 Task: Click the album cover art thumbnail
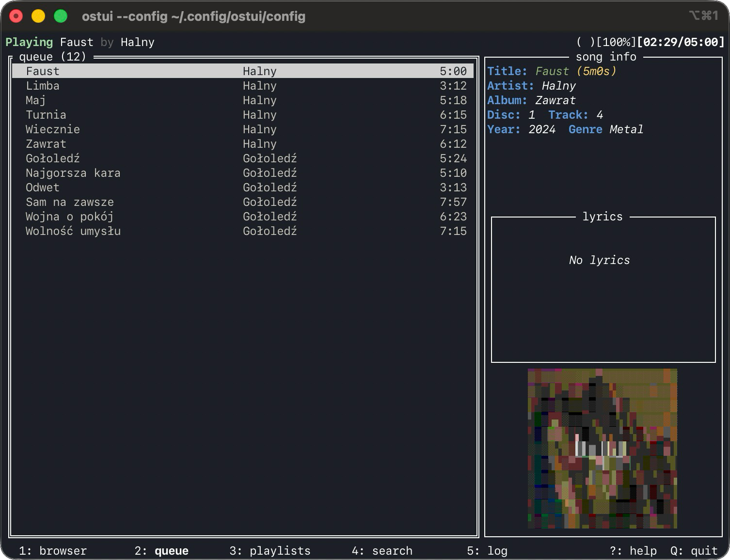[602, 449]
